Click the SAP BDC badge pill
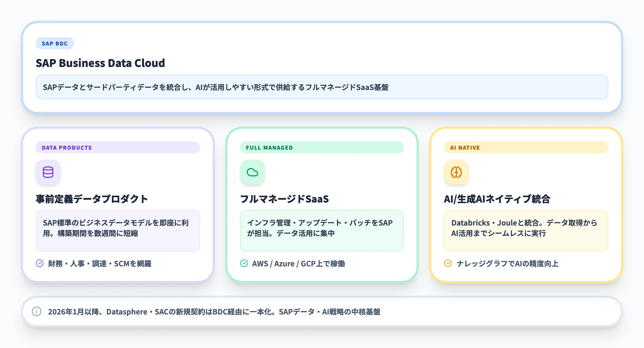This screenshot has height=348, width=644. [55, 43]
